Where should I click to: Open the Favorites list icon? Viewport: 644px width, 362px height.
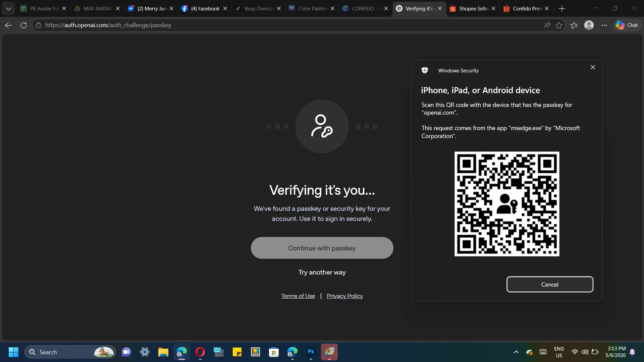pyautogui.click(x=574, y=25)
